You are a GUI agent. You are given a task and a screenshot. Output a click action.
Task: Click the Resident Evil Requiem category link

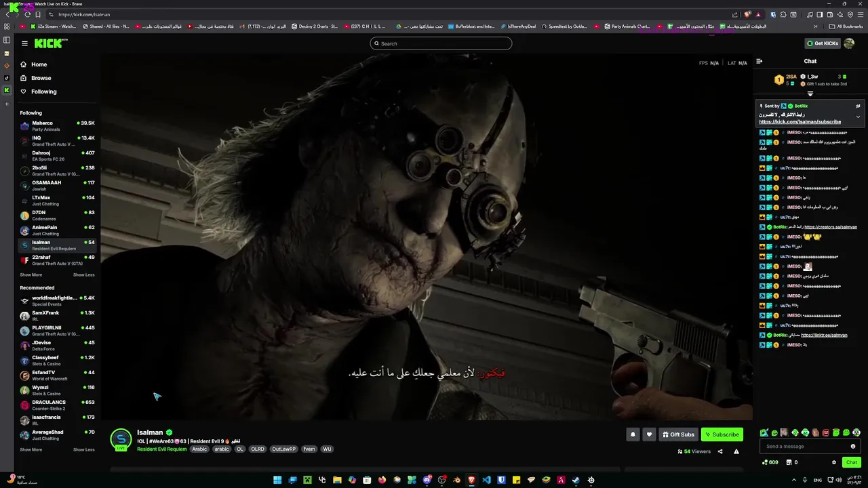[x=161, y=449]
